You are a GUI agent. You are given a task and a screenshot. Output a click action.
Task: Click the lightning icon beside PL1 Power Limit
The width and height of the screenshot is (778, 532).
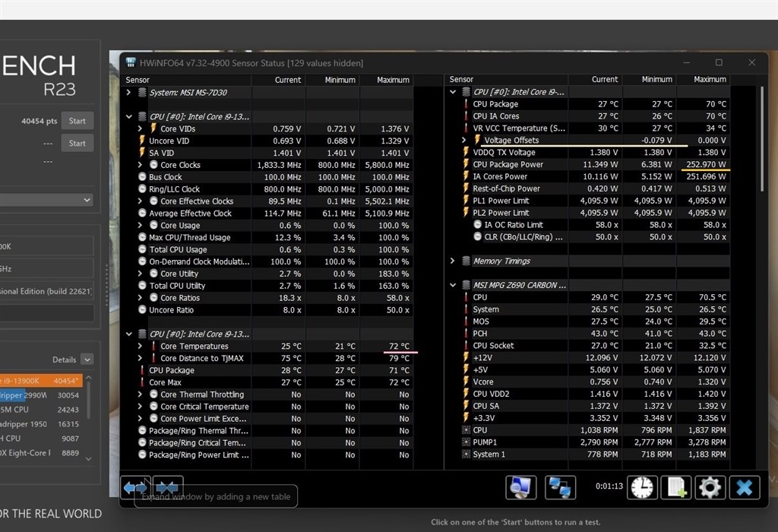(x=466, y=201)
